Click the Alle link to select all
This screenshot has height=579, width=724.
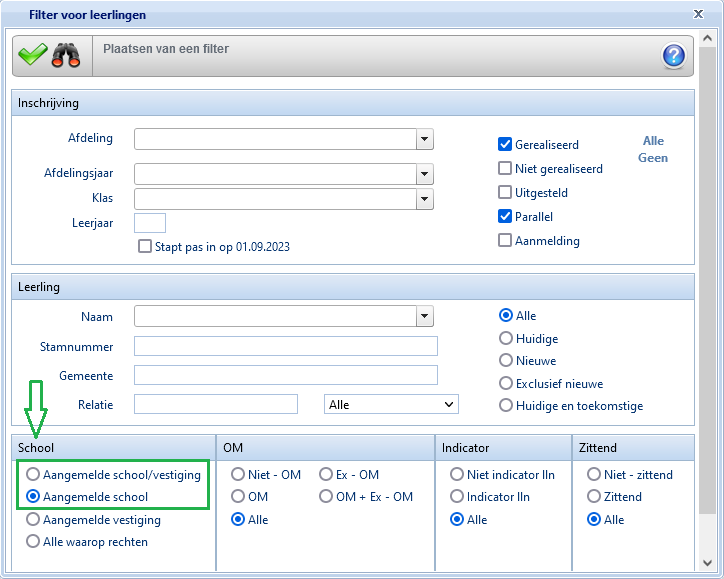coord(653,141)
